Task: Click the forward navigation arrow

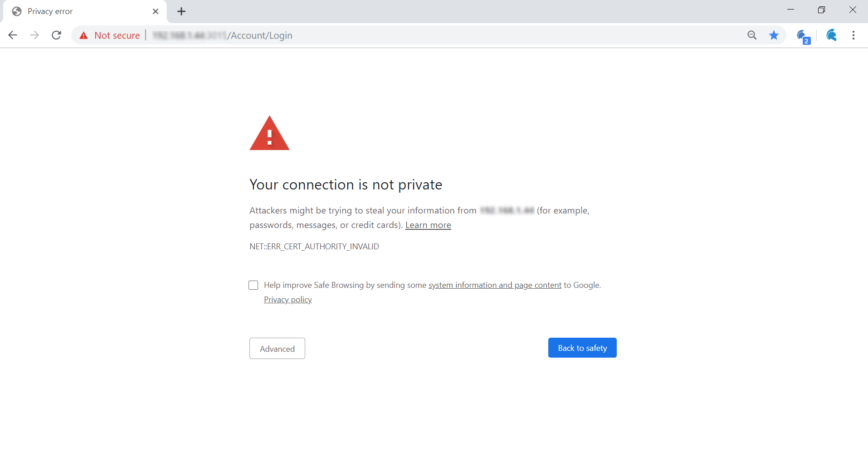Action: 34,35
